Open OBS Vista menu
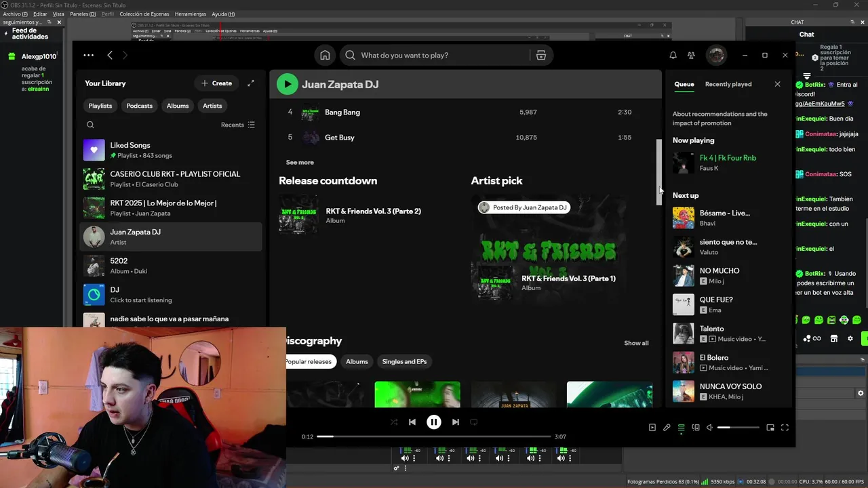The height and width of the screenshot is (488, 868). 58,14
